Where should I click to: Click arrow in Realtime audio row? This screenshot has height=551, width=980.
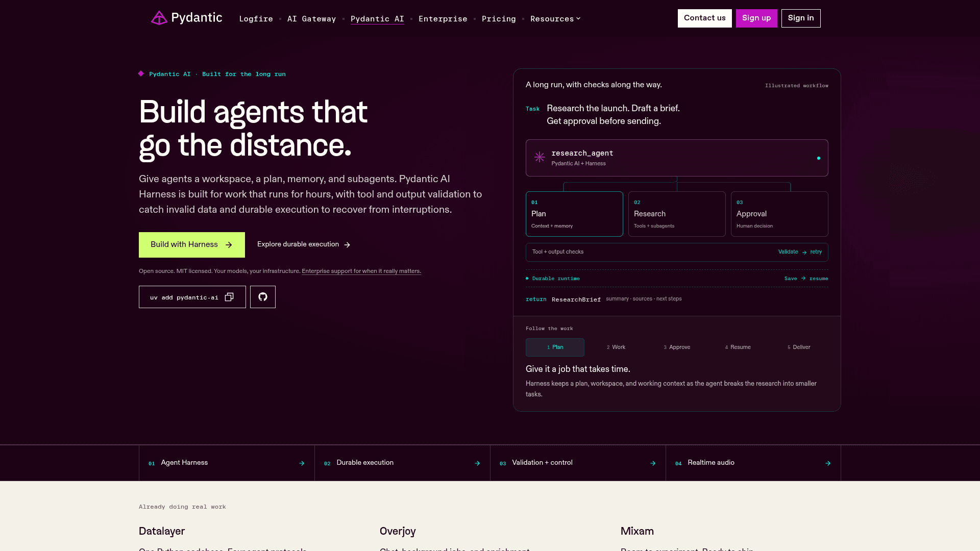point(828,463)
